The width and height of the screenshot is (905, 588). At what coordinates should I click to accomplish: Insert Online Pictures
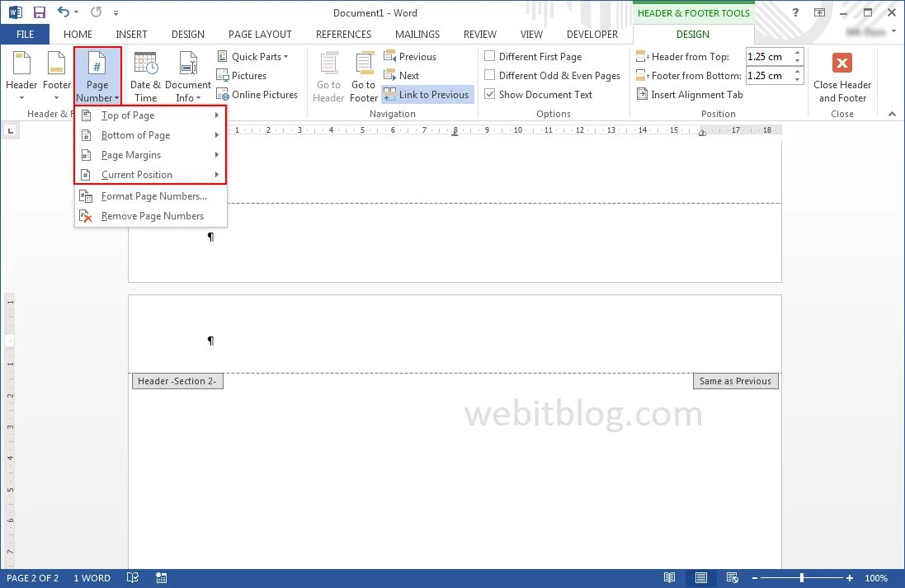click(x=258, y=94)
